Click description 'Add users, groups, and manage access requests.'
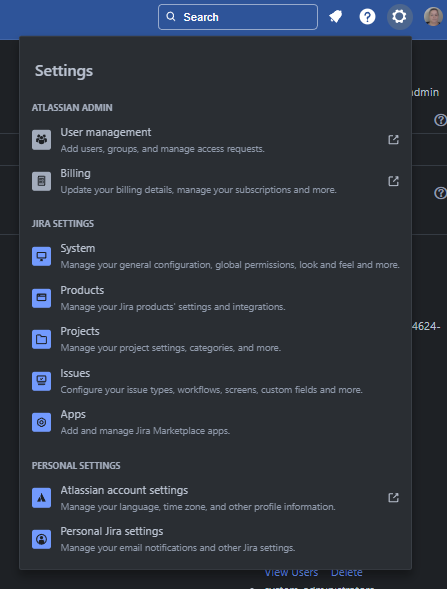447x589 pixels. point(163,149)
